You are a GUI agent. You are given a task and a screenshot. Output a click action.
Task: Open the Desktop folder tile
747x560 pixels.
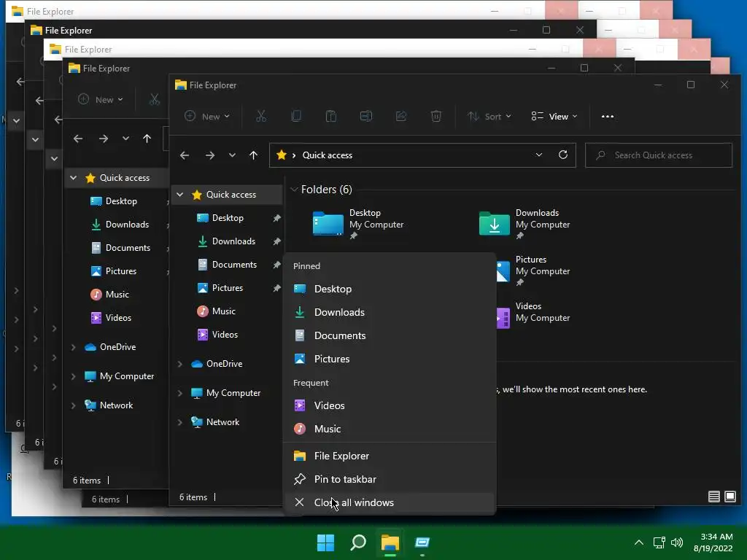click(x=358, y=223)
